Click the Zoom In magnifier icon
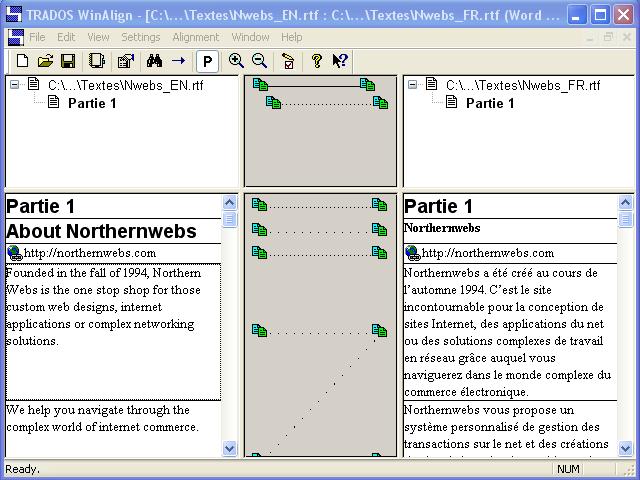The image size is (640, 480). (x=237, y=61)
